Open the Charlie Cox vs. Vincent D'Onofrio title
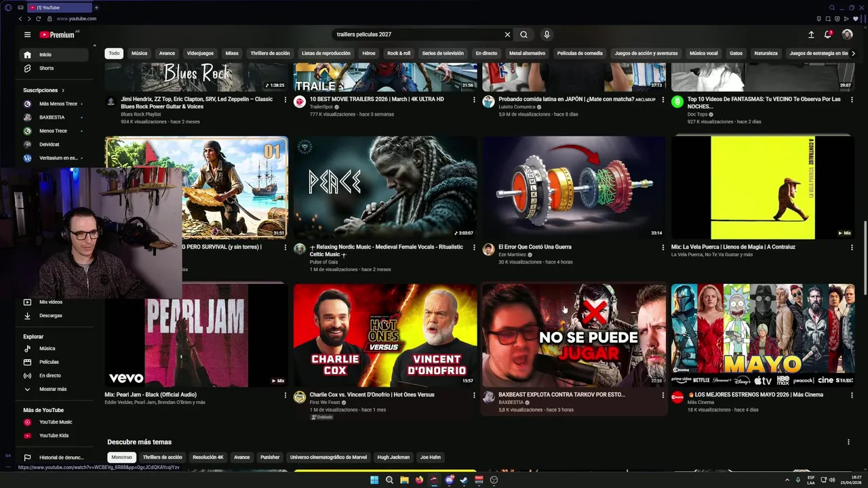Screen dimensions: 868x488 tap(372, 394)
